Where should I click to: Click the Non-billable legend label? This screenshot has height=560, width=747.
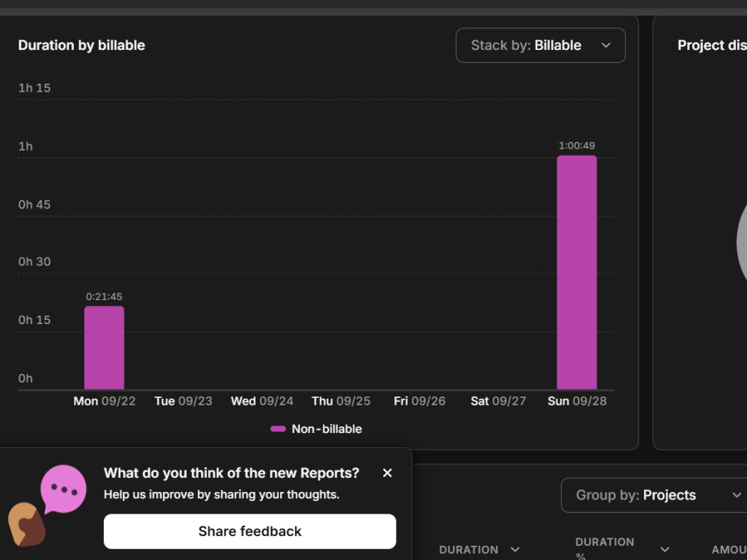click(326, 429)
